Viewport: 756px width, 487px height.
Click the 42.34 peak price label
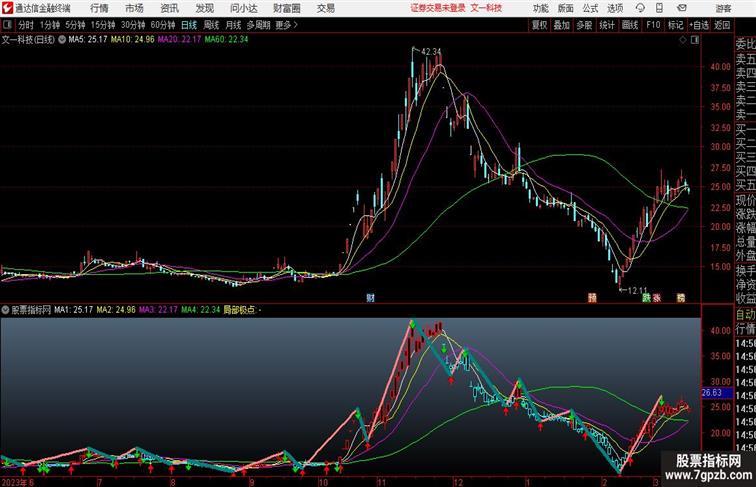point(431,51)
